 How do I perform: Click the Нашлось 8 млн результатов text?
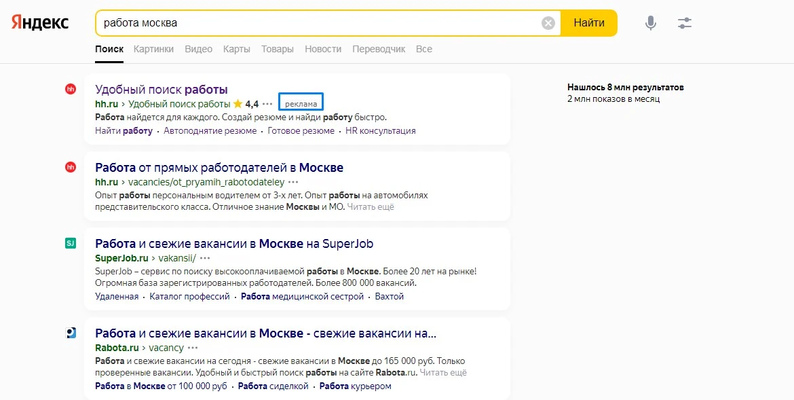[625, 87]
